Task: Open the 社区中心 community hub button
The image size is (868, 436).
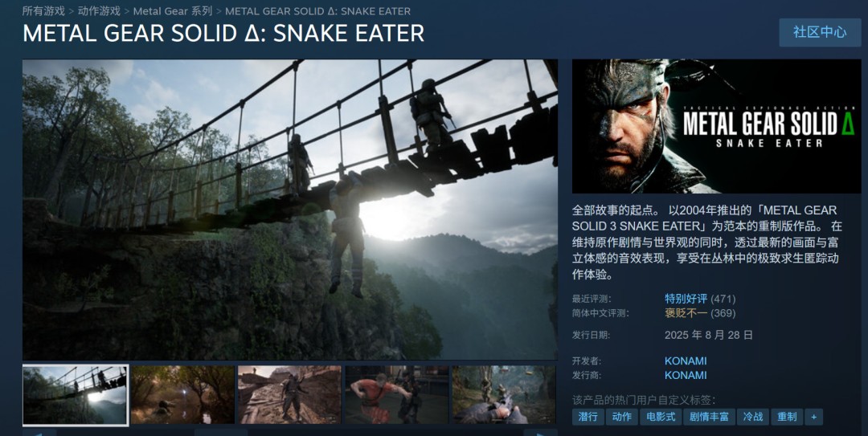Action: point(820,32)
